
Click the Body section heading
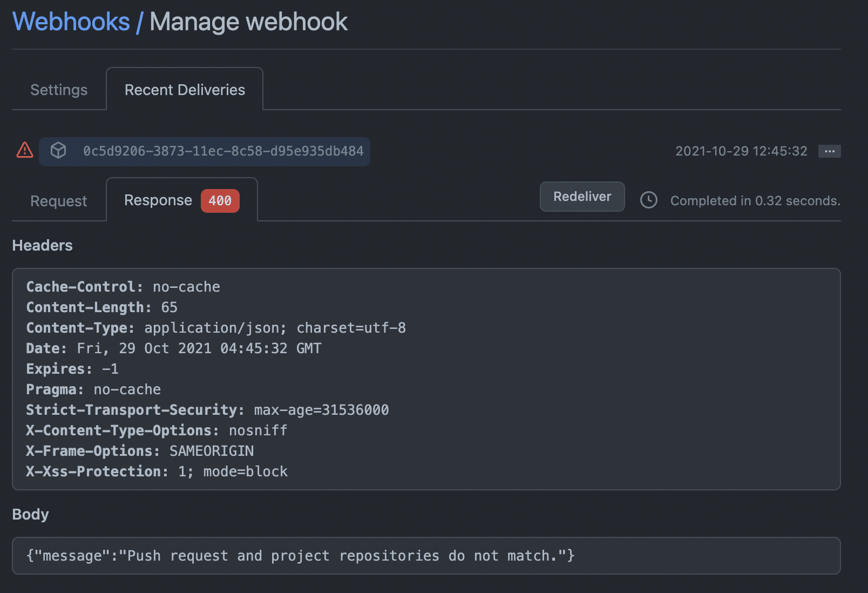click(x=30, y=515)
